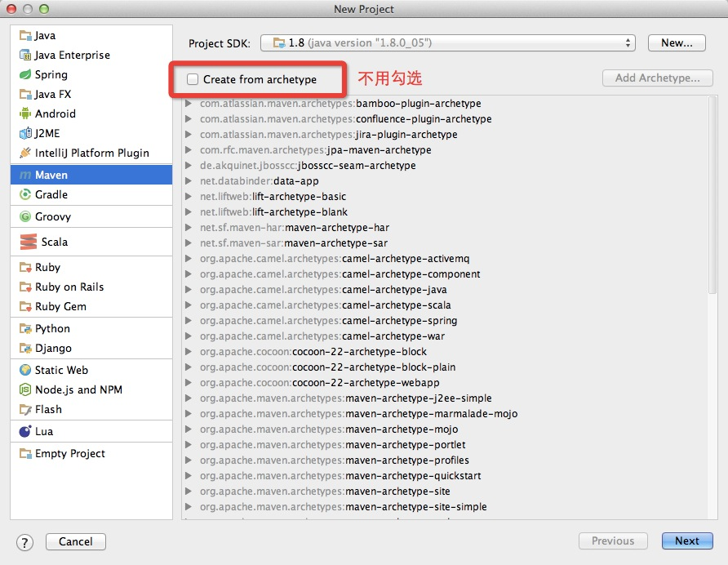Image resolution: width=728 pixels, height=565 pixels.
Task: Select the maven-archetype-site row
Action: click(446, 492)
